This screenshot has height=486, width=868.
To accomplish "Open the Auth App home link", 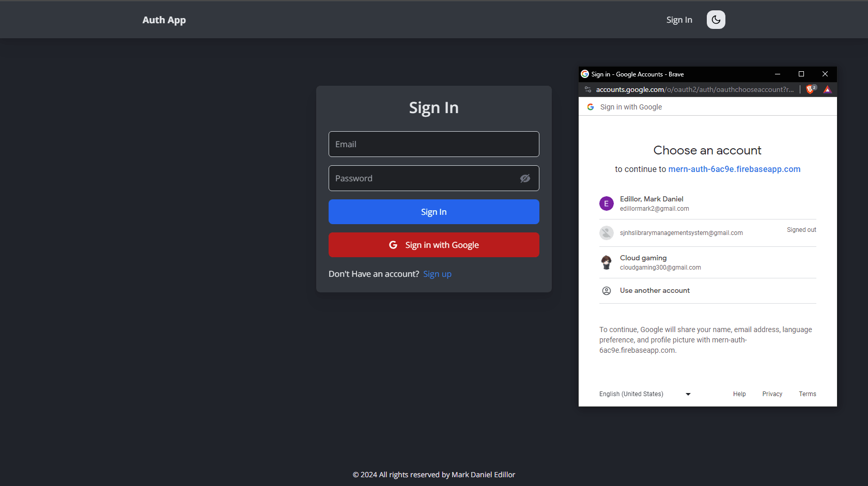I will coord(164,20).
